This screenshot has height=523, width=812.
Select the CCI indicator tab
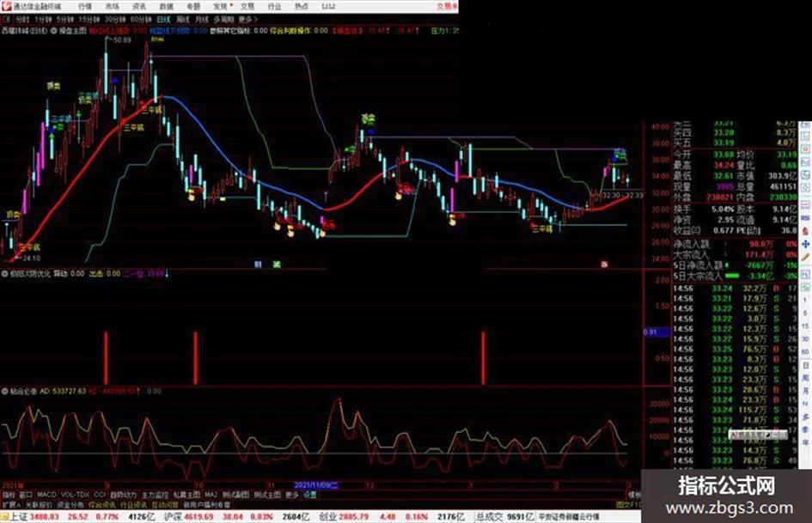[100, 495]
